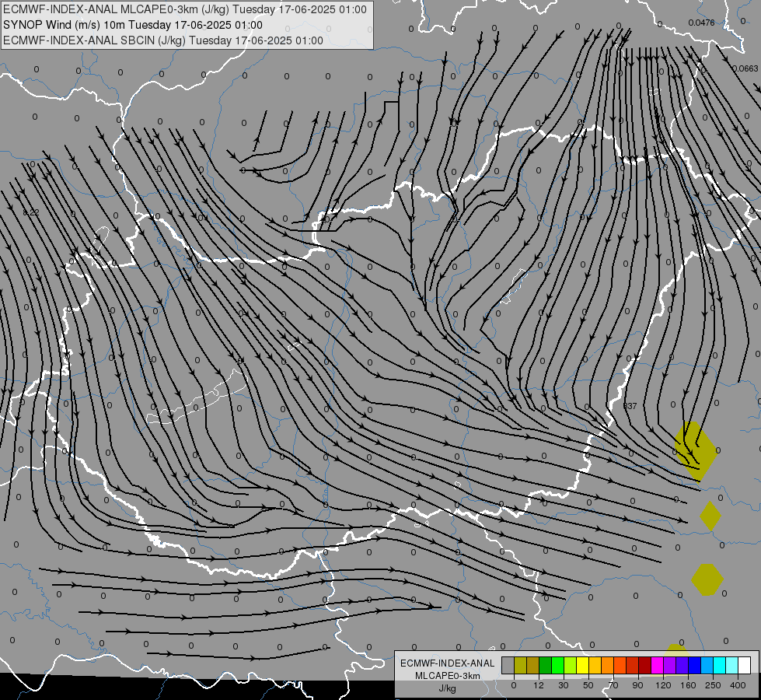The height and width of the screenshot is (700, 761).
Task: Click the purple swatch just above 120
Action: [x=670, y=665]
